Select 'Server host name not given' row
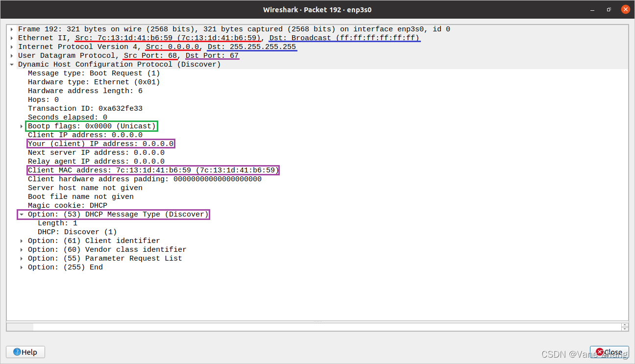Viewport: 635px width, 364px height. [x=85, y=188]
